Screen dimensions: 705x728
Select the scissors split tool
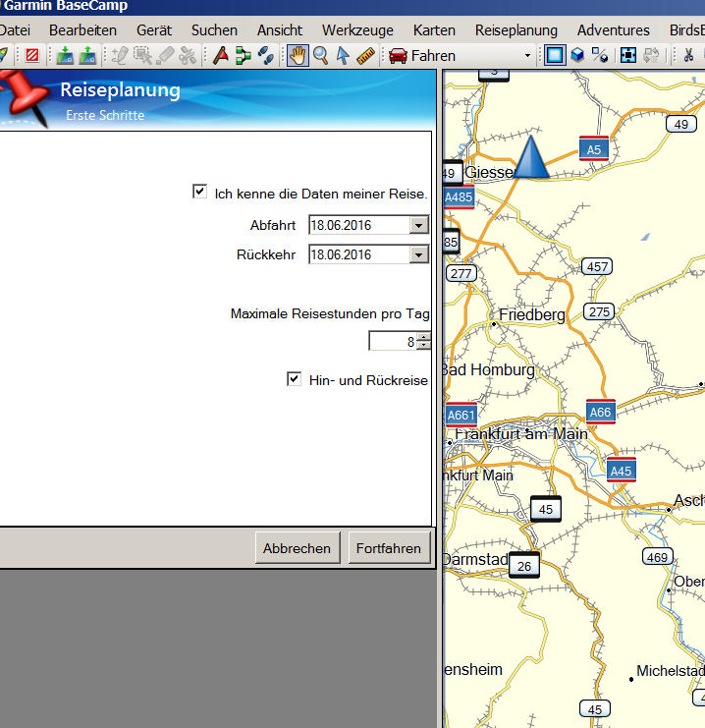click(188, 56)
